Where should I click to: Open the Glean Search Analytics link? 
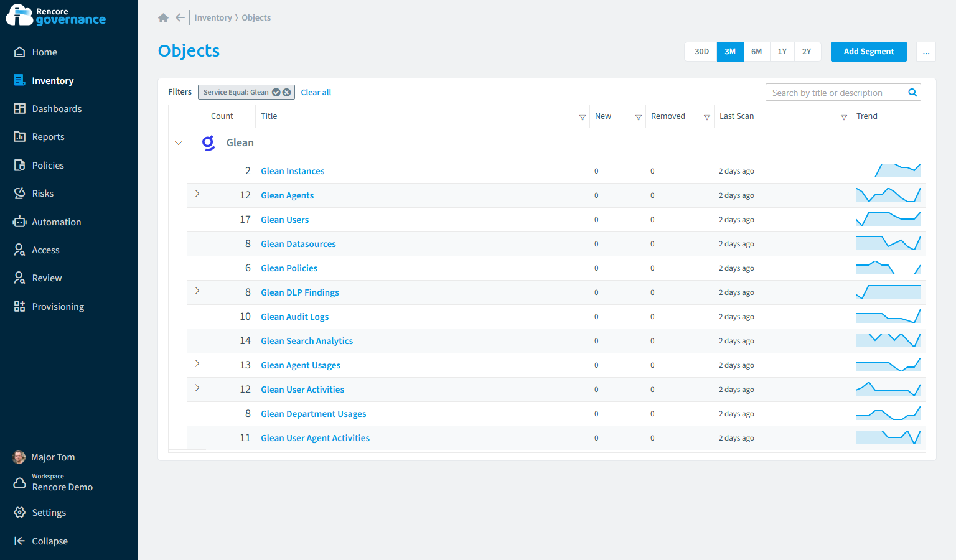[x=307, y=341]
